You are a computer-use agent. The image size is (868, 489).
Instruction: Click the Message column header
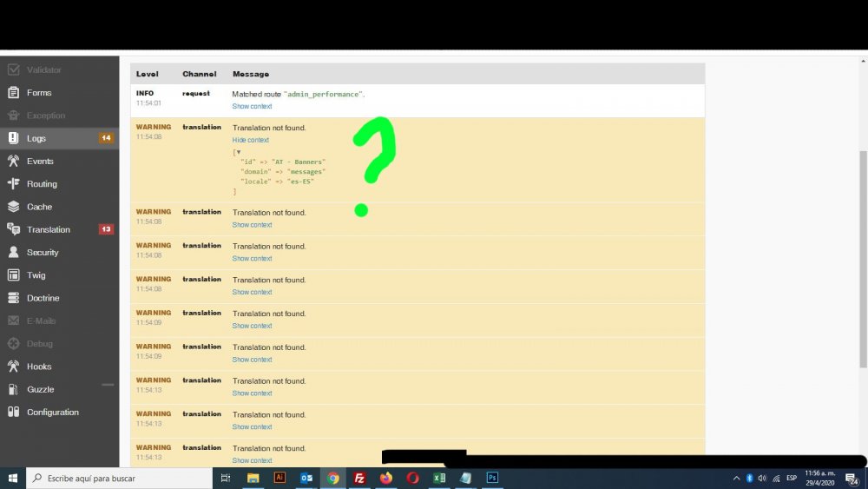pyautogui.click(x=251, y=74)
